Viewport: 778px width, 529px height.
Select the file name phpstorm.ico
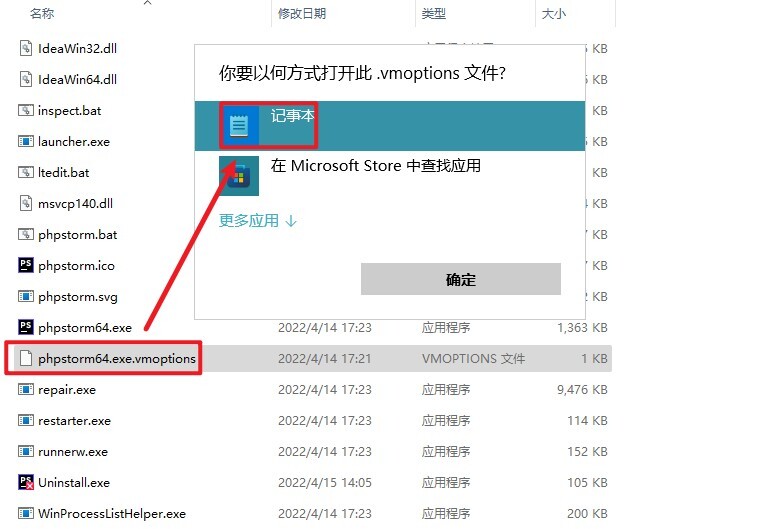pos(76,265)
